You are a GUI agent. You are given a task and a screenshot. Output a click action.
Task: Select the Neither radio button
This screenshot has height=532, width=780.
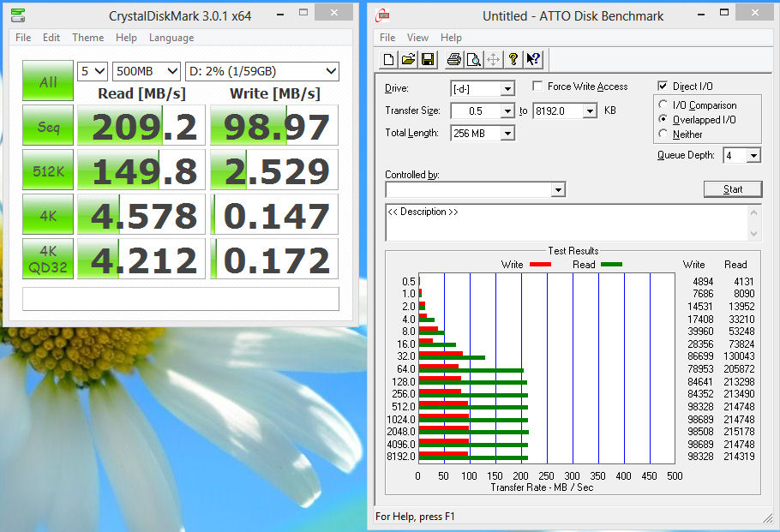[663, 134]
